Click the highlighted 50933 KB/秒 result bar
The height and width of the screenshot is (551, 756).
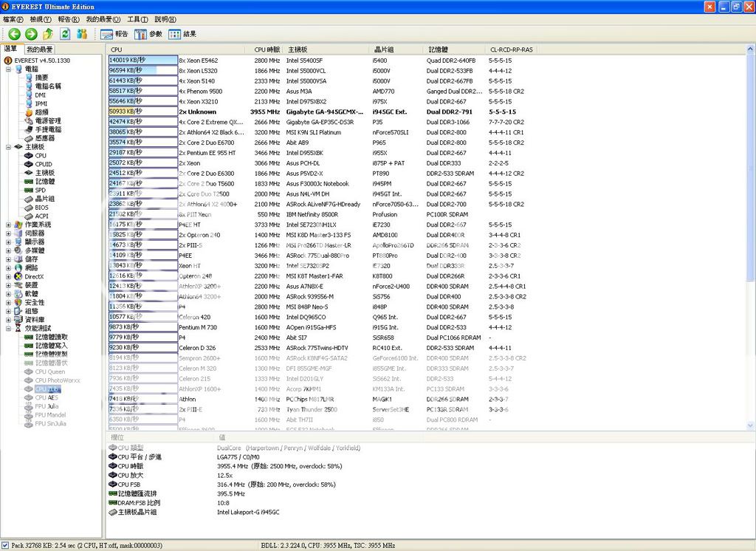click(x=143, y=112)
